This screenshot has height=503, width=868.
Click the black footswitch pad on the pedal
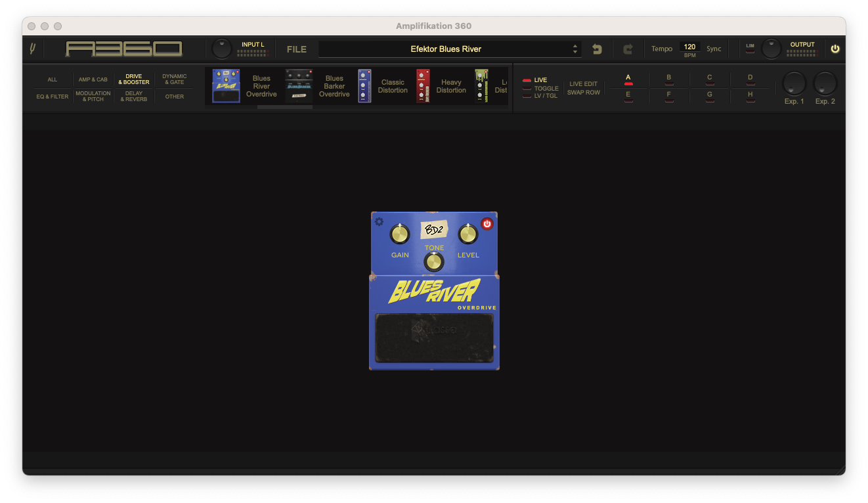(434, 338)
